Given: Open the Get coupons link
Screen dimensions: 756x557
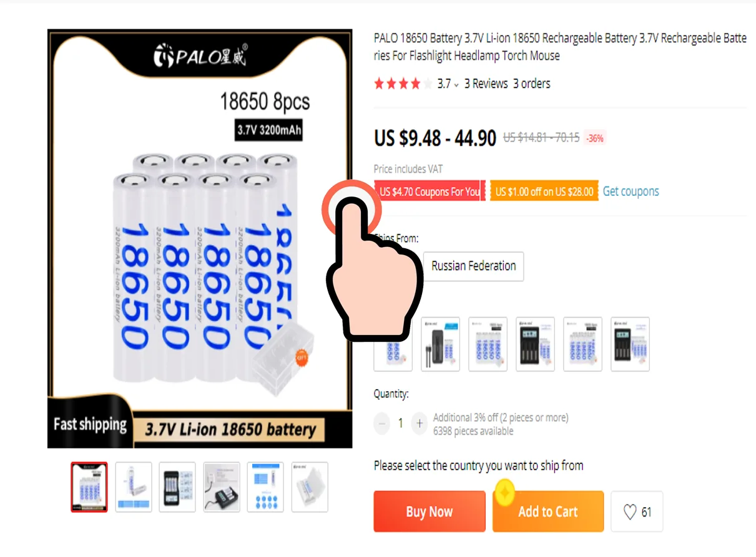Looking at the screenshot, I should (x=631, y=191).
